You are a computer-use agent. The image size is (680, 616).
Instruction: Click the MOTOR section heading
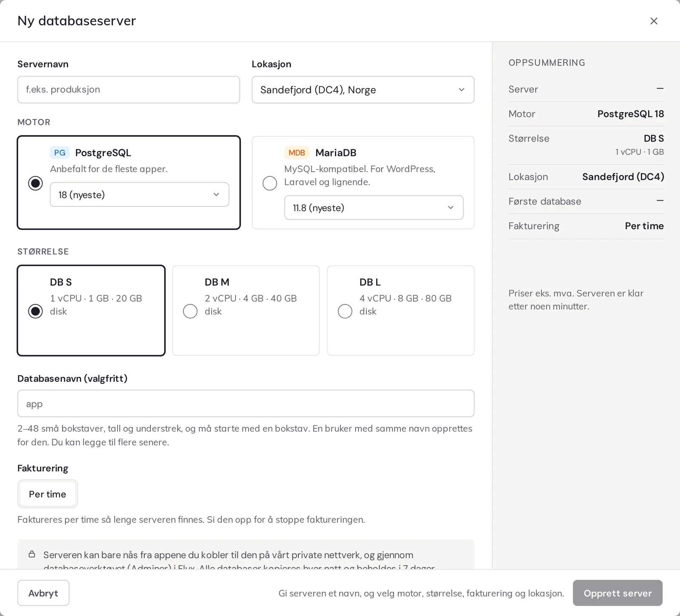pyautogui.click(x=34, y=122)
